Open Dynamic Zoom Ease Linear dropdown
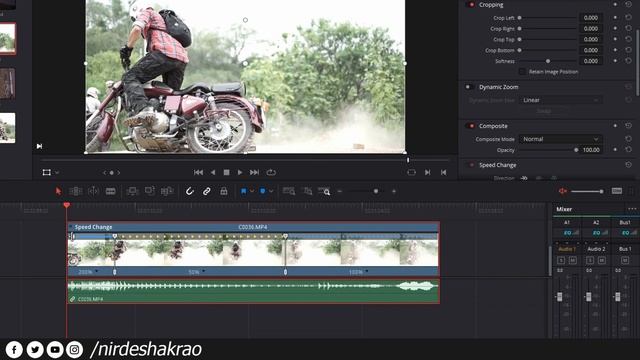Image resolution: width=640 pixels, height=360 pixels. pyautogui.click(x=560, y=100)
